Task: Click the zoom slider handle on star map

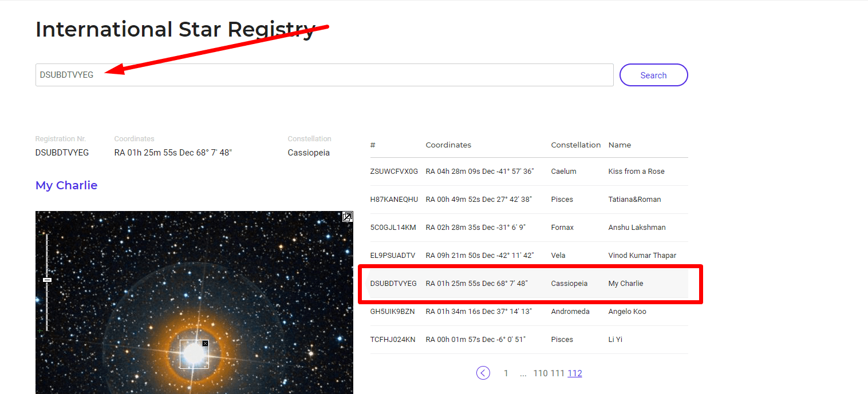Action: tap(48, 280)
